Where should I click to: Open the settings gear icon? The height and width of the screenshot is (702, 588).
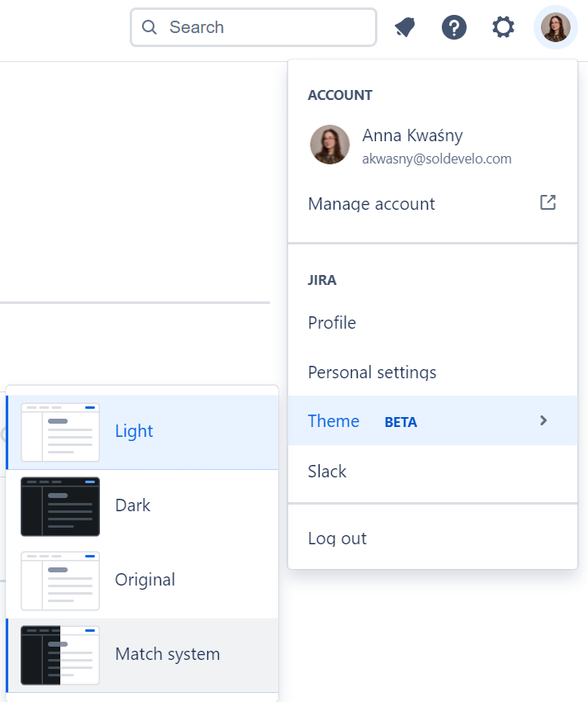click(503, 27)
